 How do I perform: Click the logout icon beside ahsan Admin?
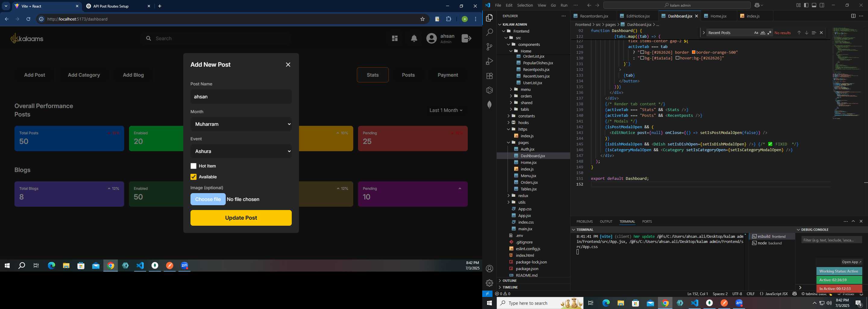pyautogui.click(x=466, y=38)
